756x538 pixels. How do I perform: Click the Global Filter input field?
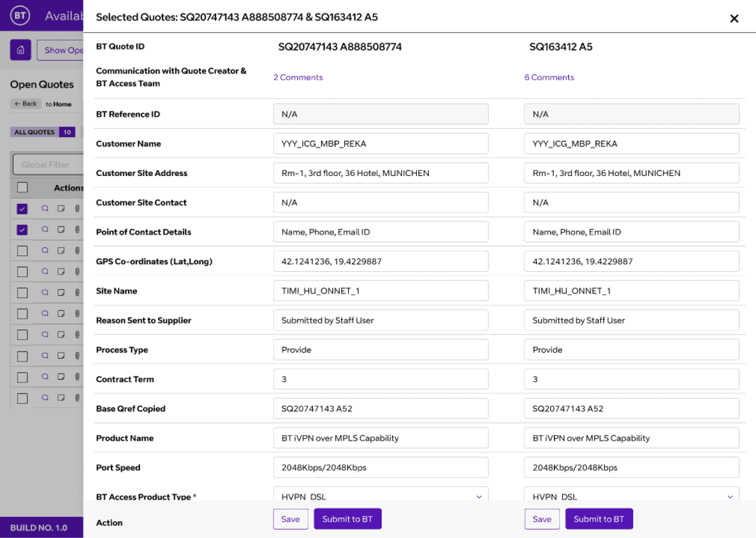48,165
